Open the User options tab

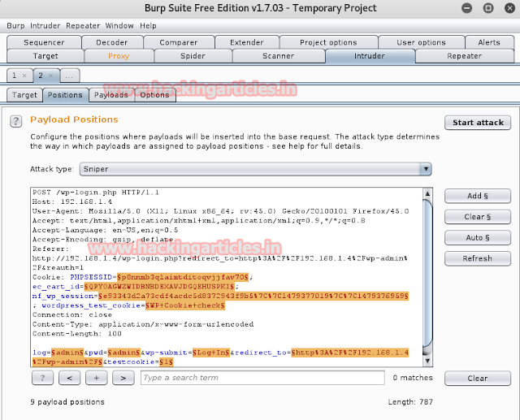tap(421, 42)
